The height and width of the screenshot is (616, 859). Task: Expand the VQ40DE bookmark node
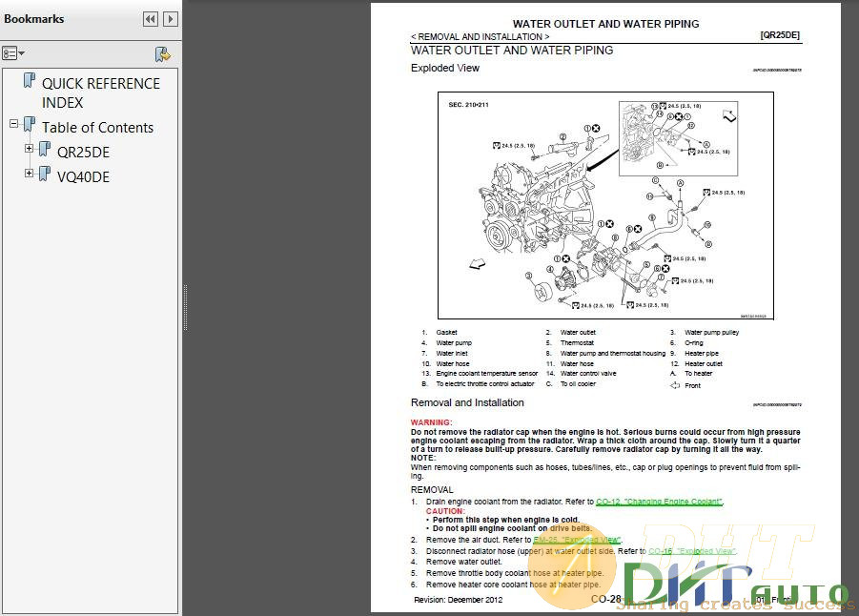point(29,174)
